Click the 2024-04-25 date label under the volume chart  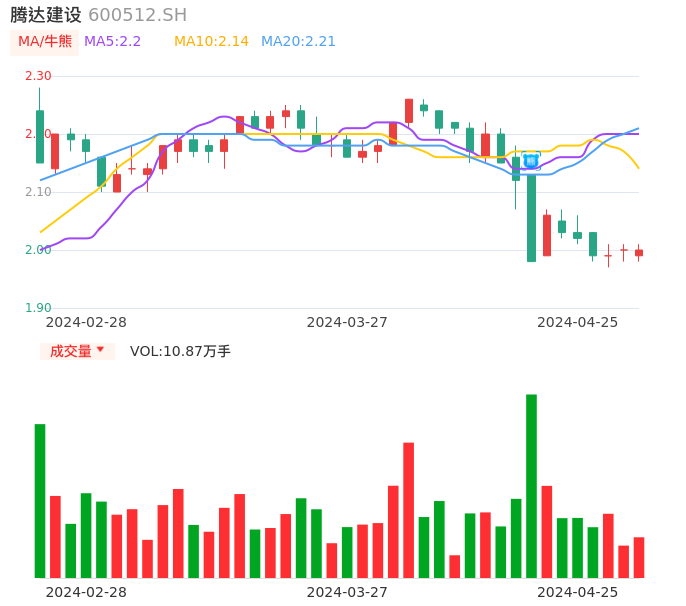click(x=577, y=592)
